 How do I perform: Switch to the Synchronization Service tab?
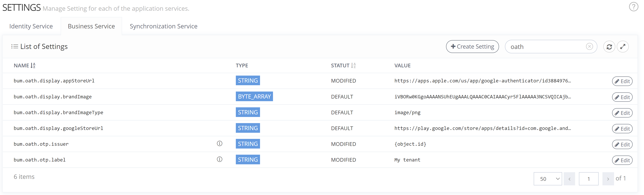[164, 26]
